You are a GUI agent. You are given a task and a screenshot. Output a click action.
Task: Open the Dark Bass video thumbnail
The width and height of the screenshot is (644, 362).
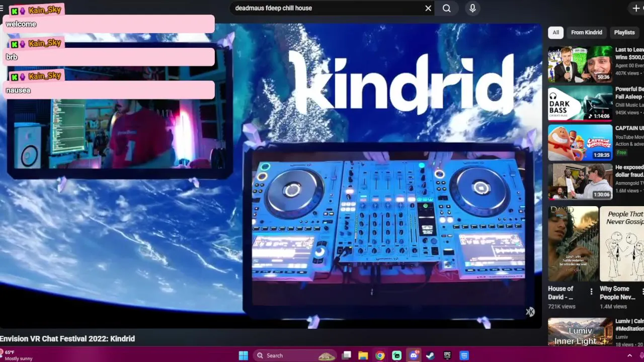point(580,104)
